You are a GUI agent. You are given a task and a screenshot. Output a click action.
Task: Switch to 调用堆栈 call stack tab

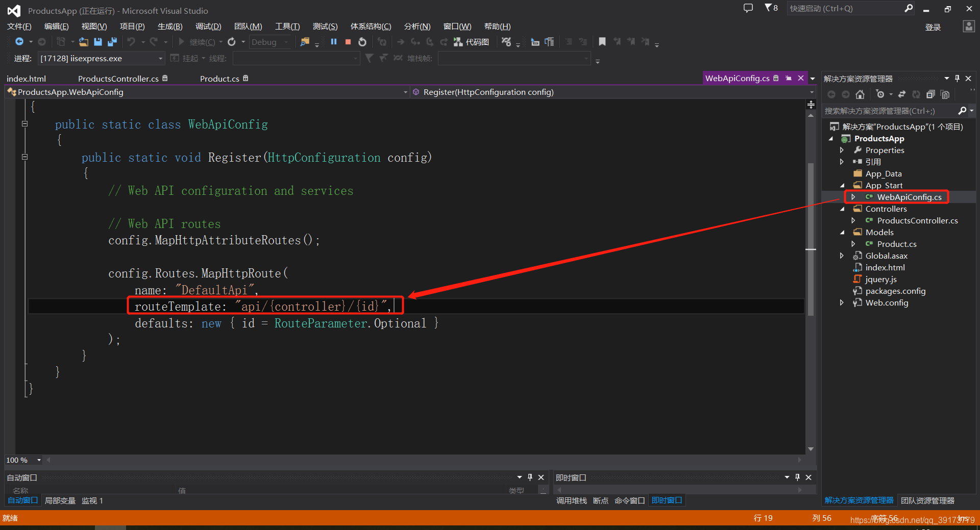click(571, 500)
